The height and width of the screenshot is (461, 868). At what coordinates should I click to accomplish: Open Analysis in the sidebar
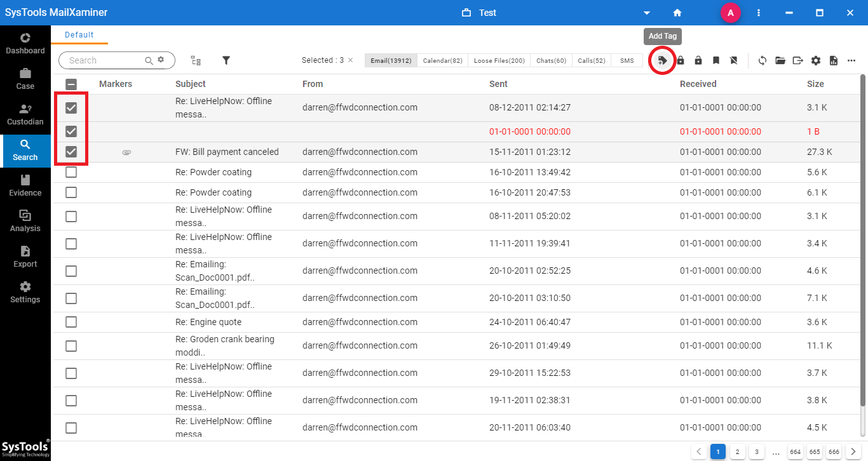[x=25, y=221]
